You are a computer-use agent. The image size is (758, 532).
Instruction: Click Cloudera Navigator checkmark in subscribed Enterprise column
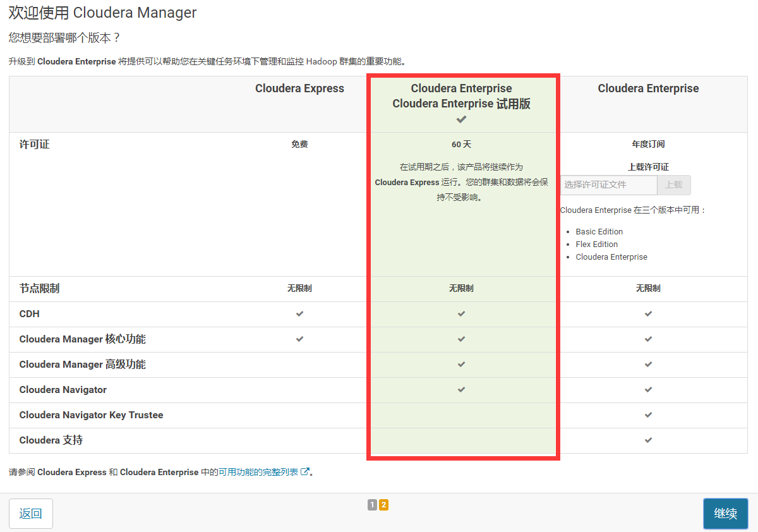coord(648,390)
